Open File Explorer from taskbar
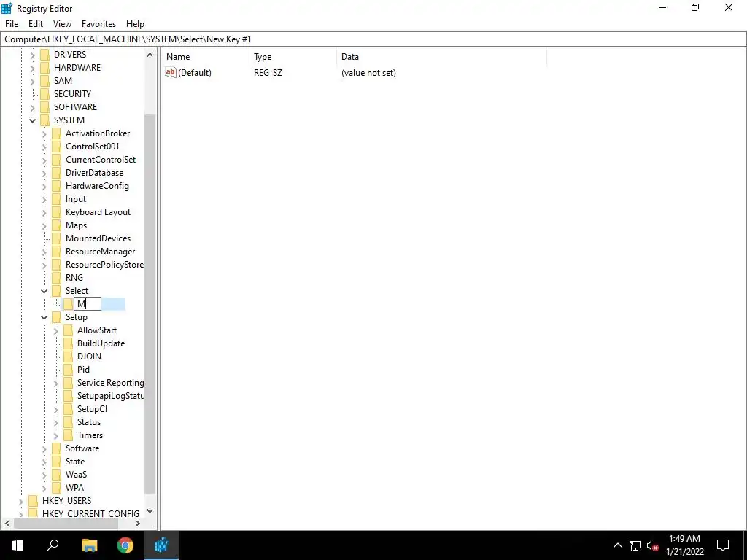This screenshot has height=560, width=747. pos(89,545)
